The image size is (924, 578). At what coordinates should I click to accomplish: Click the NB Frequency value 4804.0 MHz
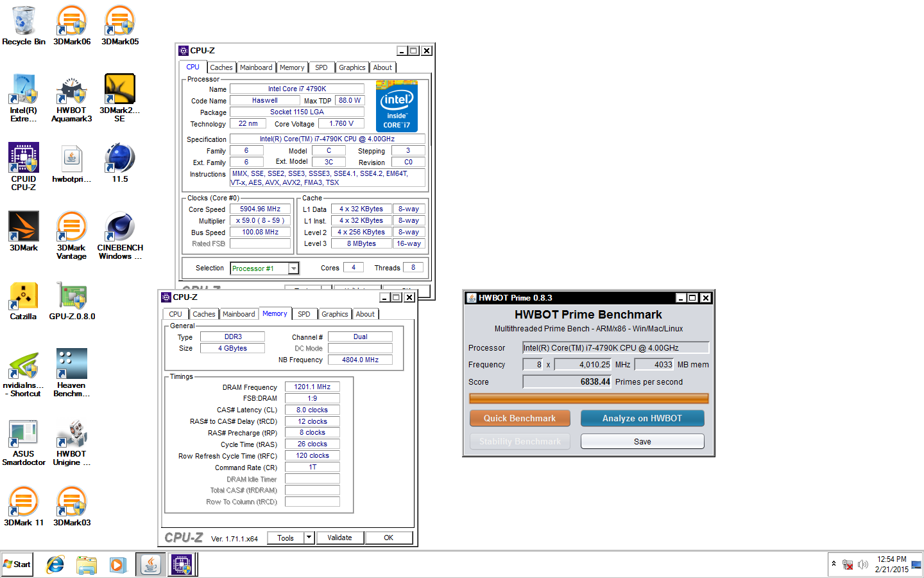360,360
